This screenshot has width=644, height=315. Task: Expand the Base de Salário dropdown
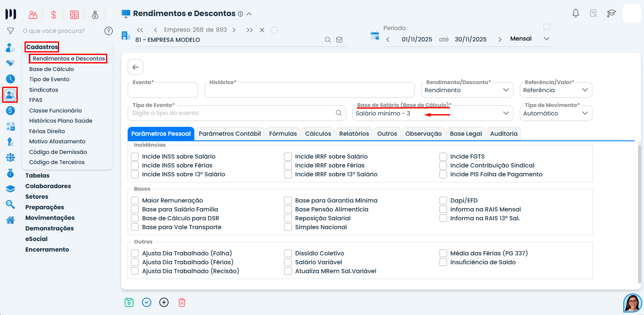(x=432, y=113)
